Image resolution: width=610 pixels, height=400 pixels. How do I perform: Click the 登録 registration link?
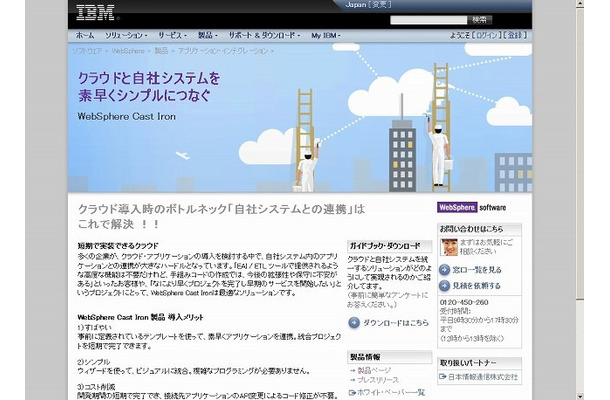click(x=516, y=35)
